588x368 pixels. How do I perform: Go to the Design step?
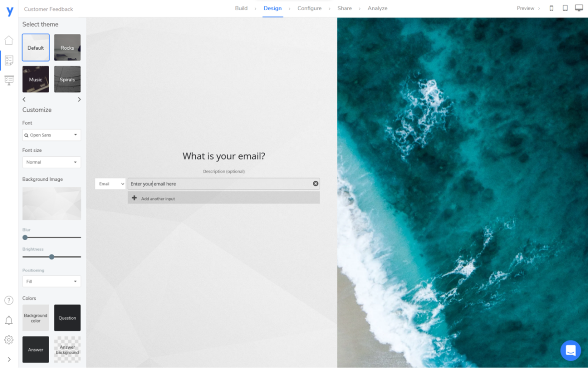tap(272, 8)
